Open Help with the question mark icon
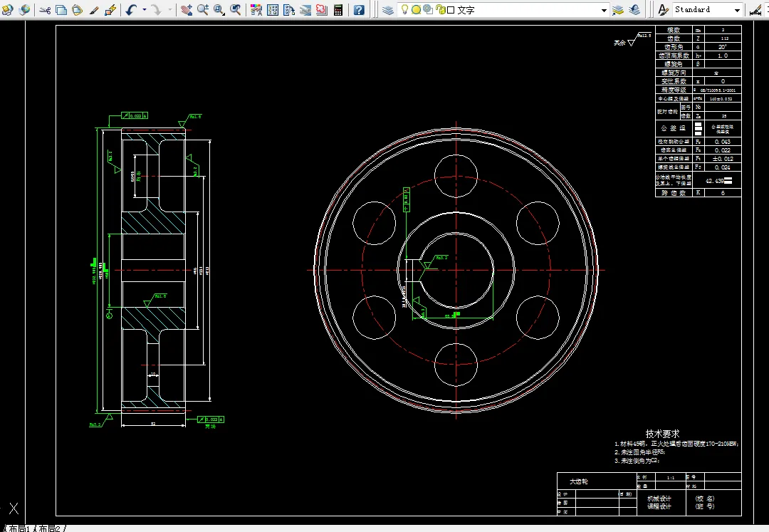Viewport: 769px width, 532px height. click(359, 10)
